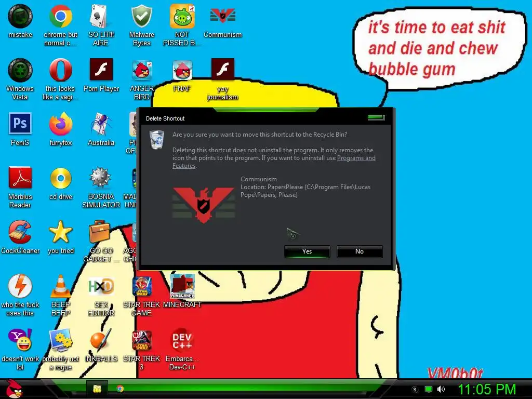Image resolution: width=532 pixels, height=399 pixels.
Task: Select the 'Porn Player' Flash icon
Action: 101,69
